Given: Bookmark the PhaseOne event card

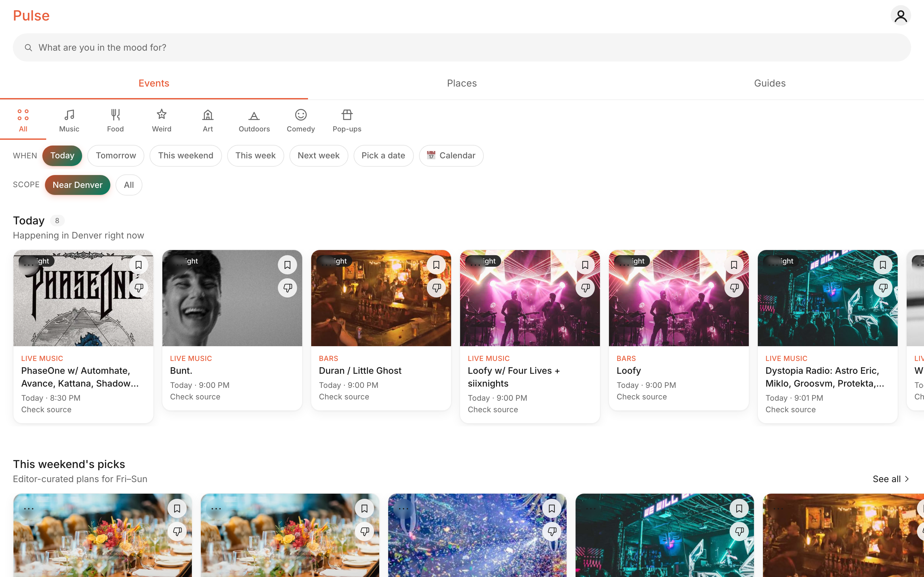Looking at the screenshot, I should click(x=139, y=265).
